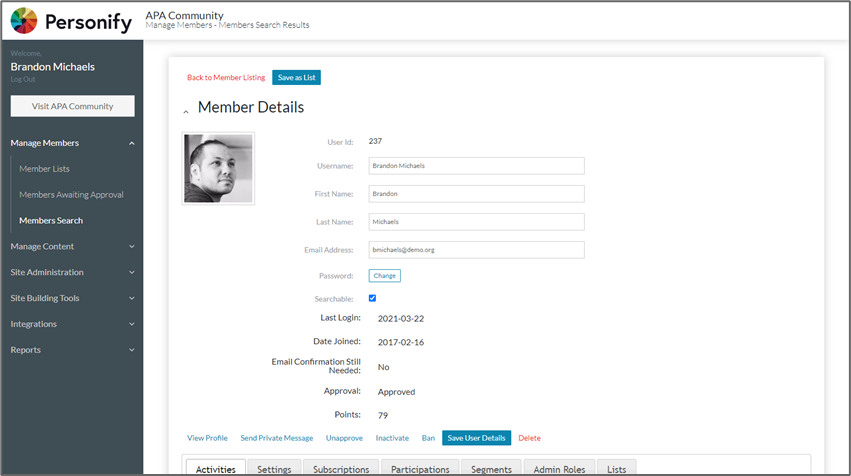Toggle the Searchable checkbox
Screen dimensions: 851x476
point(372,298)
